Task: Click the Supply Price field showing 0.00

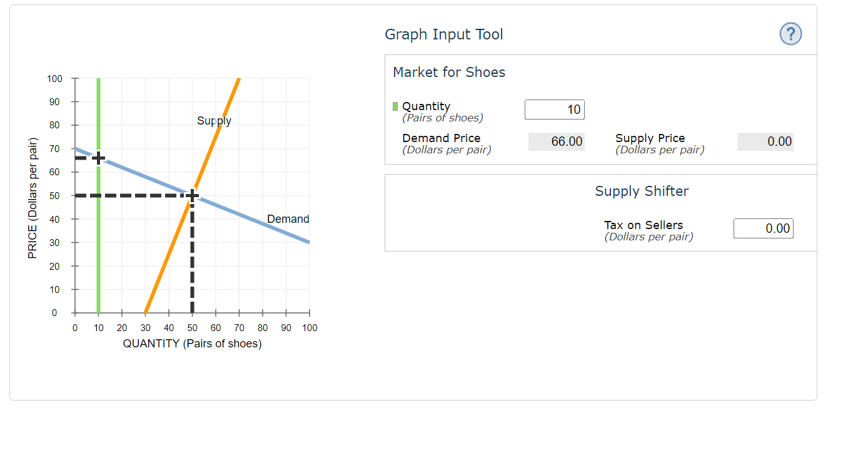Action: 765,141
